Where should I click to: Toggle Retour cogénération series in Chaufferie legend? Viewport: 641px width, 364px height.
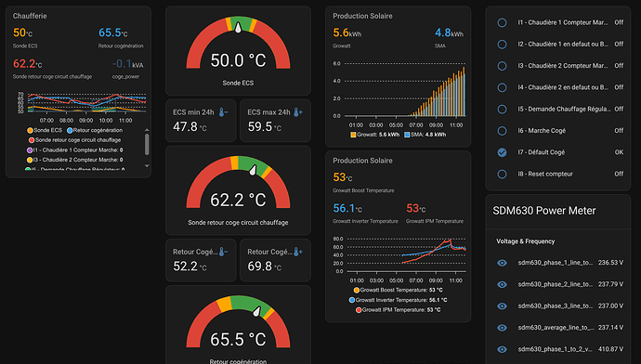(95, 130)
